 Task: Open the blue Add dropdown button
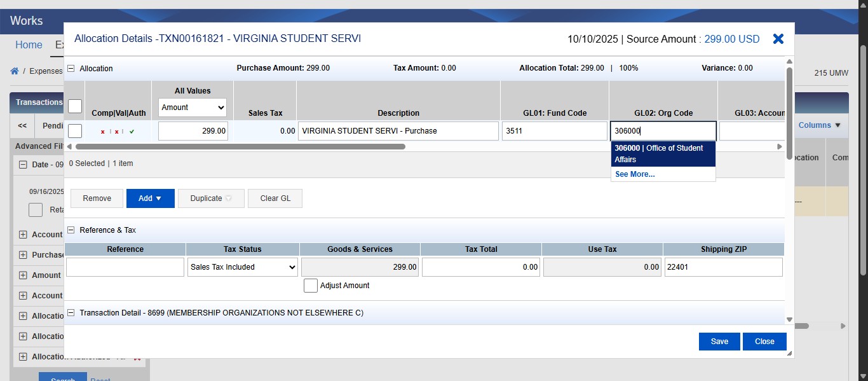click(150, 198)
